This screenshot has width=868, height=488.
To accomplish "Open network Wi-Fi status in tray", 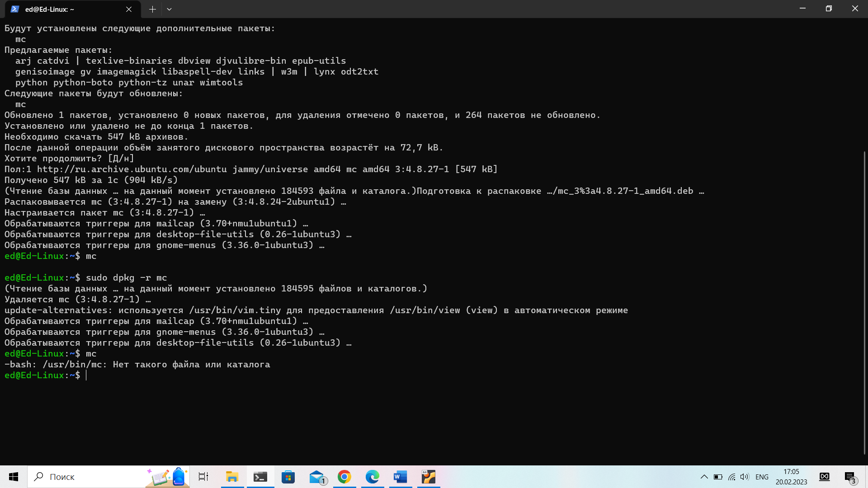I will (731, 477).
